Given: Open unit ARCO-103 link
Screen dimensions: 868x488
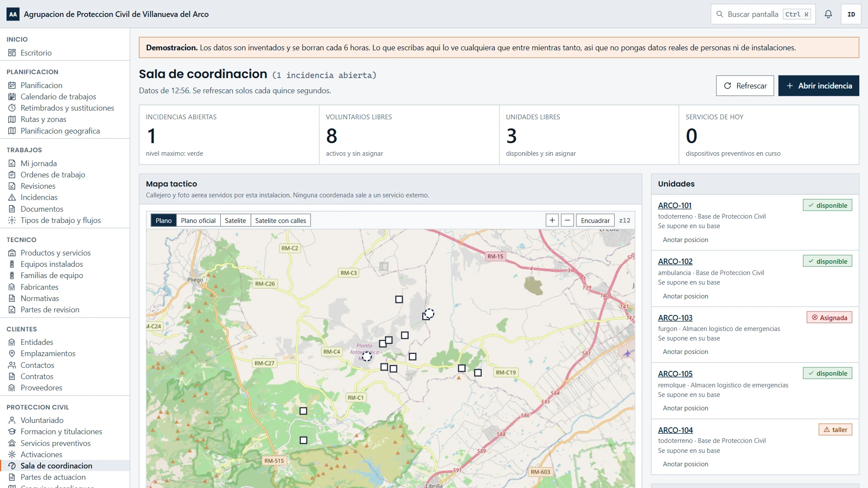Looking at the screenshot, I should [675, 318].
